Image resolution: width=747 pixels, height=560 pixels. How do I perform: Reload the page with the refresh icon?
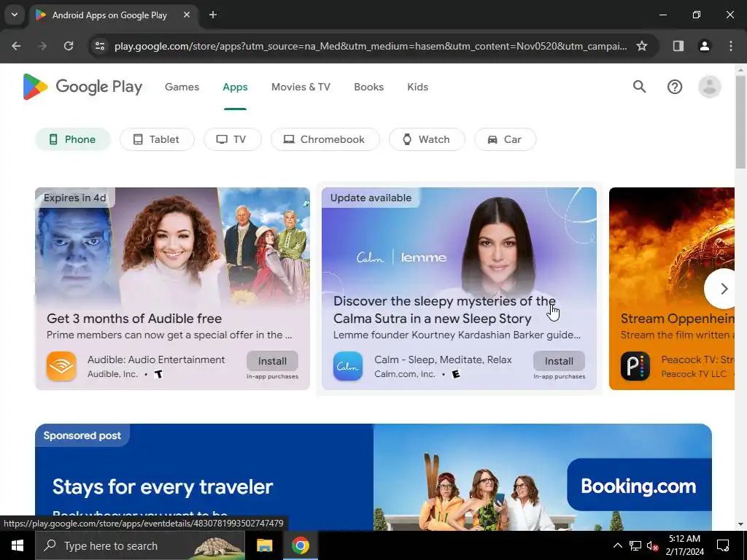(x=69, y=46)
